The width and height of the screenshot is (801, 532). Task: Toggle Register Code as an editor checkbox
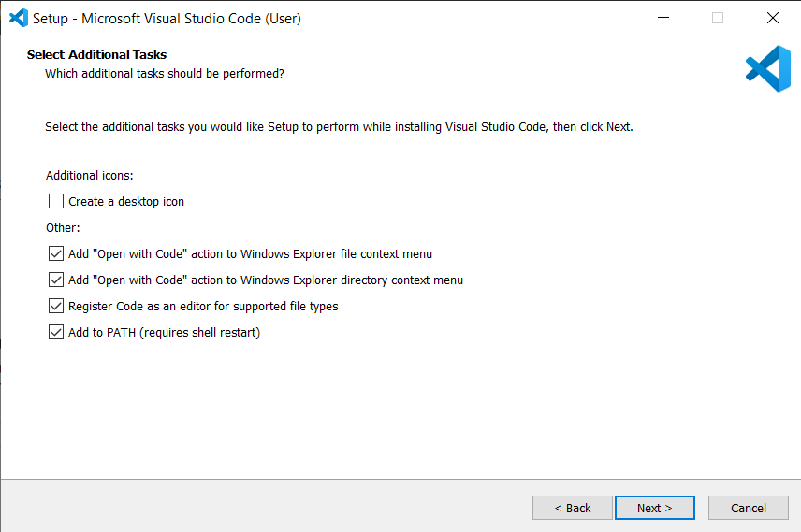(56, 306)
